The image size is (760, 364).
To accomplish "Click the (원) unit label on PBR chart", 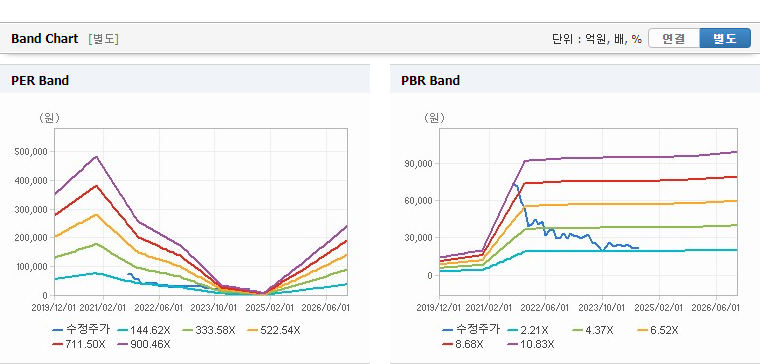I will [x=434, y=118].
